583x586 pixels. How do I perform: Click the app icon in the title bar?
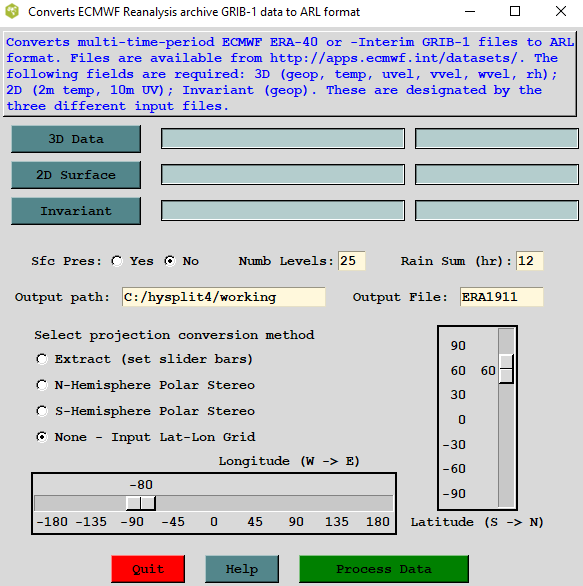pos(12,12)
